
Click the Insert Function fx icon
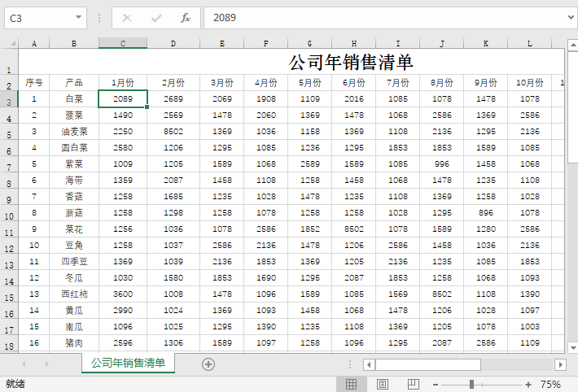tap(185, 17)
